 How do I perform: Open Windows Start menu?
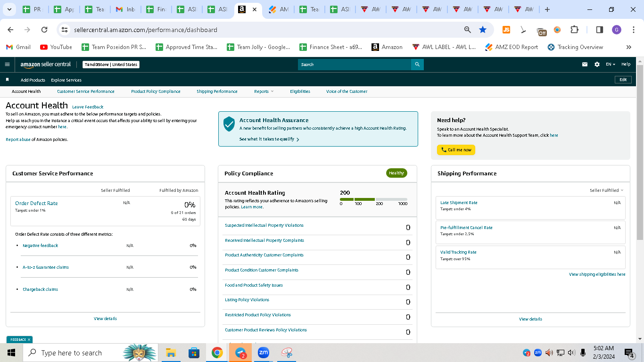tap(11, 353)
